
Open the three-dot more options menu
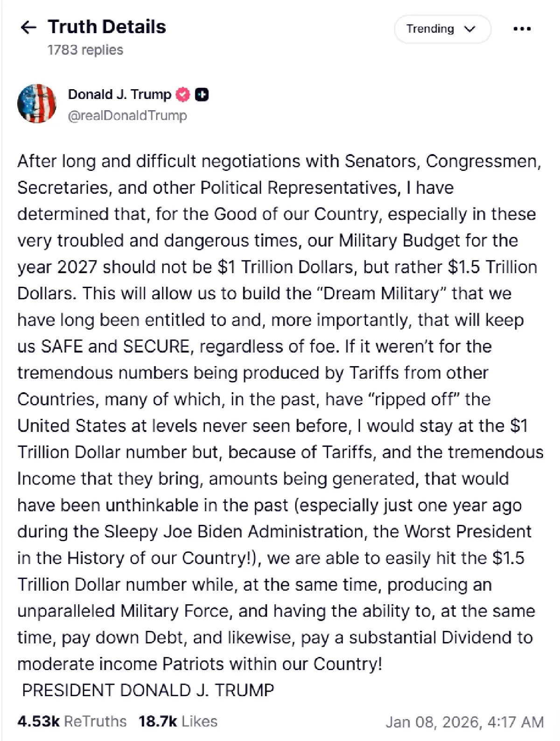tap(522, 29)
